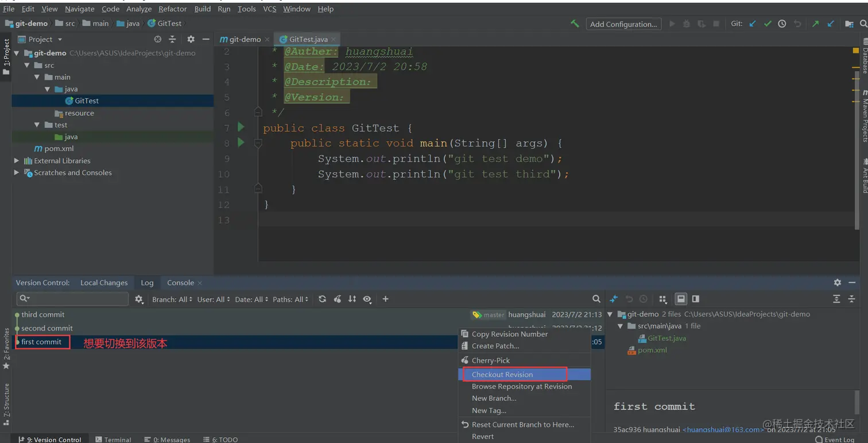Click Collapse All icon in Project panel header
This screenshot has height=443, width=868.
pos(172,39)
